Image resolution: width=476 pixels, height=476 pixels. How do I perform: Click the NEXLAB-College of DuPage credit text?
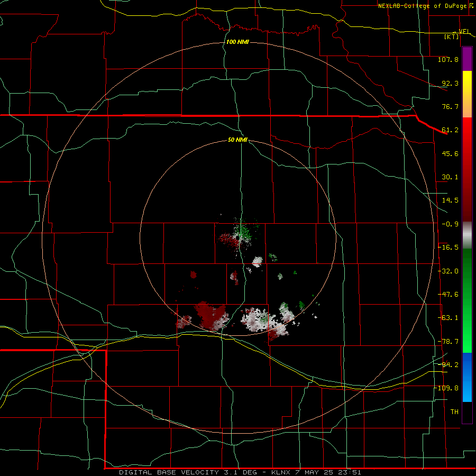(424, 6)
